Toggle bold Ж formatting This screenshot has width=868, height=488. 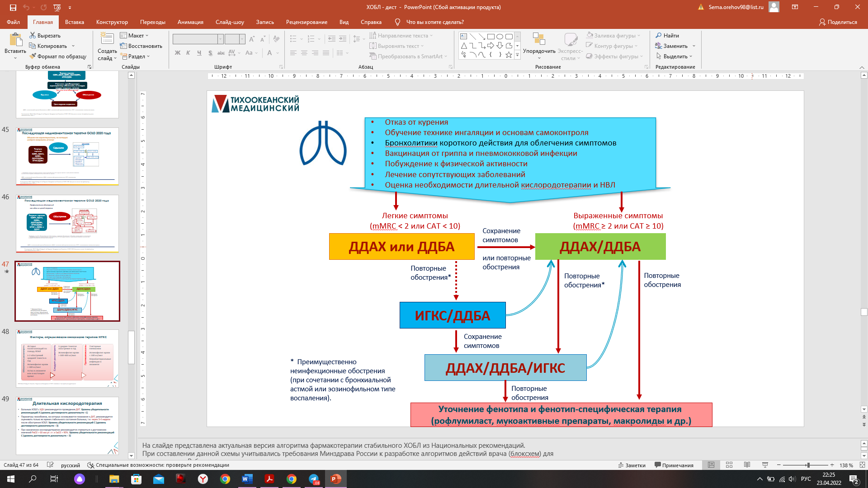(178, 53)
